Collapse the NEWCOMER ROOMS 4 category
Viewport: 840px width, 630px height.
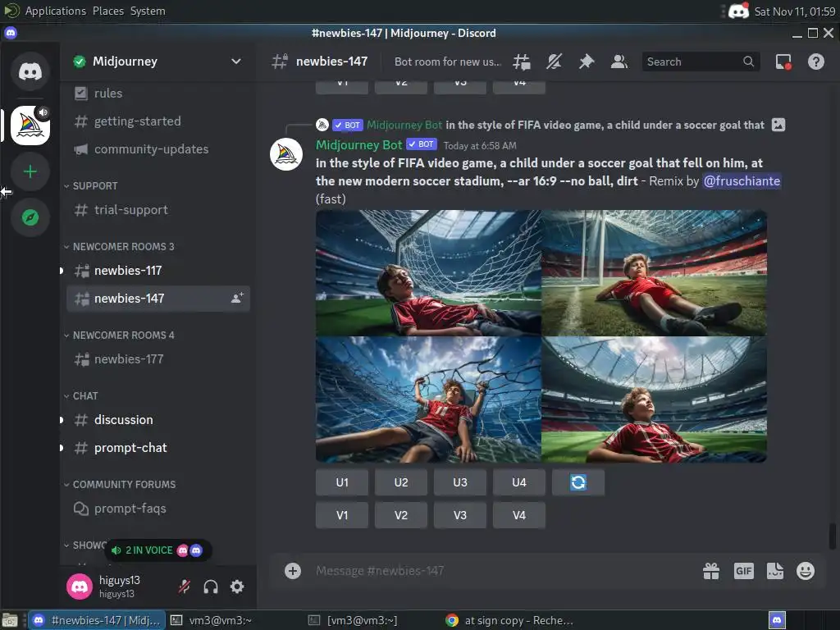123,335
